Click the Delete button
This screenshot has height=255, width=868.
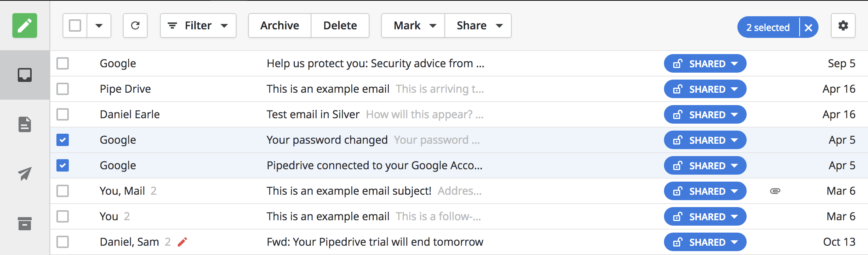coord(340,25)
